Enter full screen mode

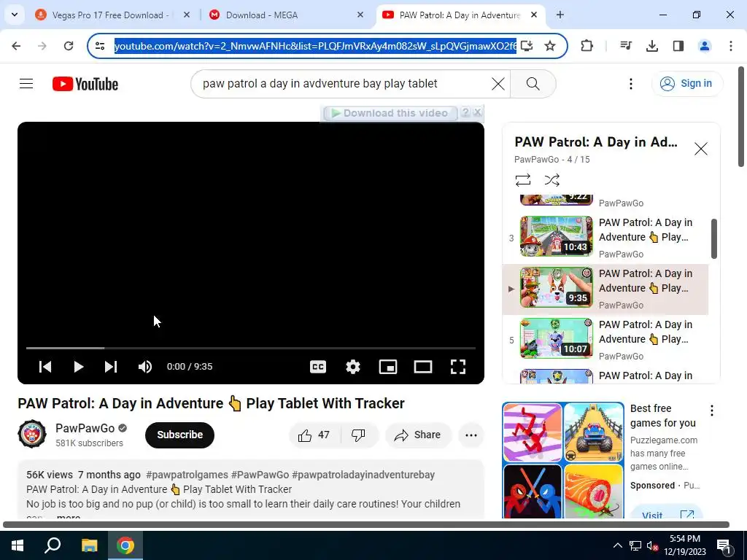click(x=458, y=367)
